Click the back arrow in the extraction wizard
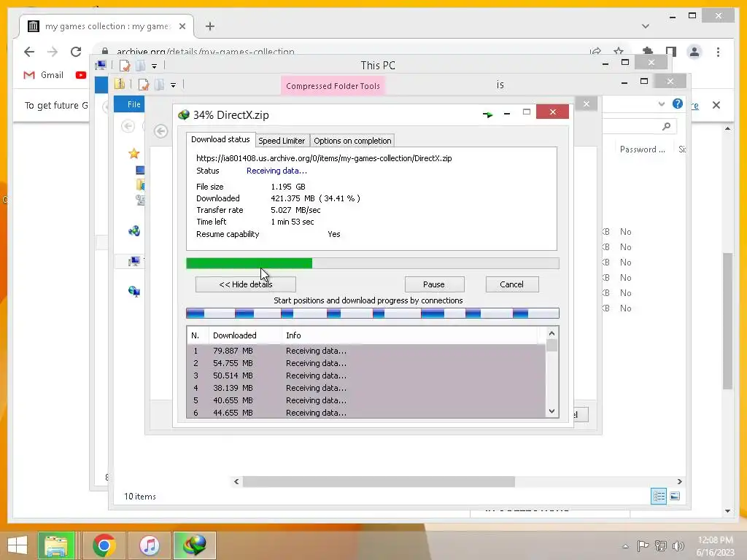 (x=161, y=131)
